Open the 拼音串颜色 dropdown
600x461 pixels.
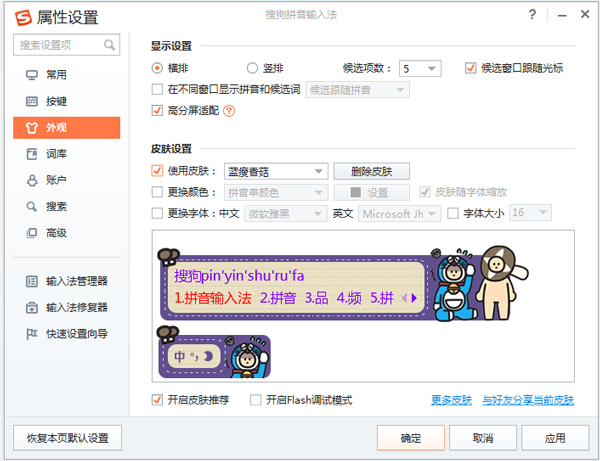click(x=276, y=192)
